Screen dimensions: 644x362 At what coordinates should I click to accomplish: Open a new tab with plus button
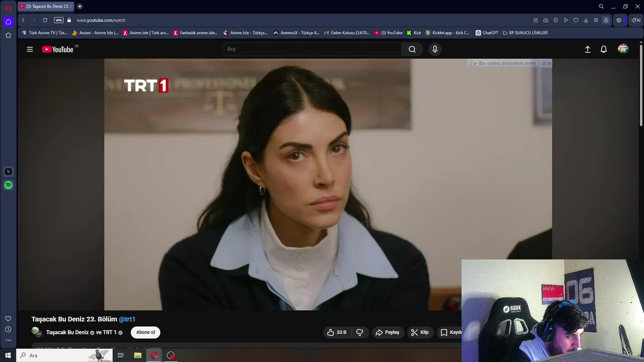coord(79,7)
